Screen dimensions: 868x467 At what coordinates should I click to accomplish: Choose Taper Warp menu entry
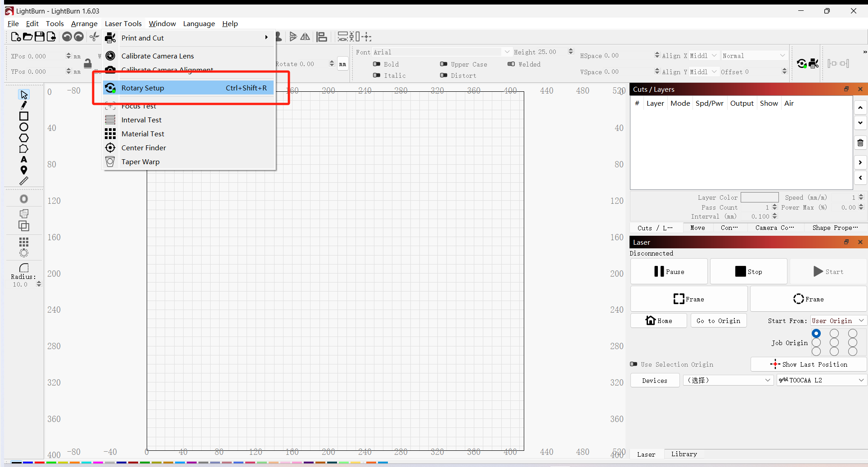[x=189, y=162]
